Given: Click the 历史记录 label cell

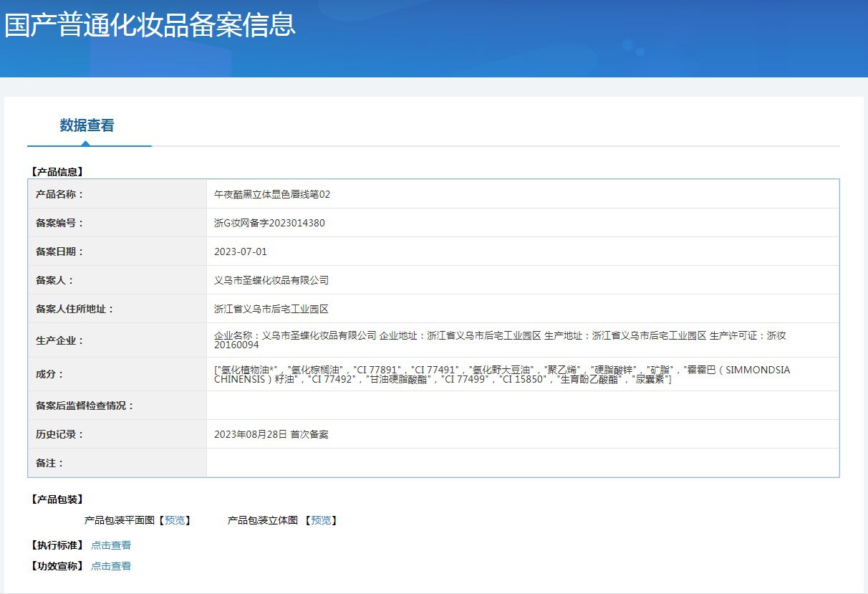Looking at the screenshot, I should click(117, 434).
